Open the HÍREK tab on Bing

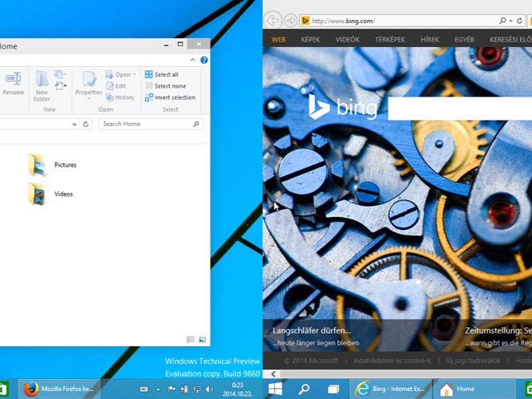click(x=430, y=39)
